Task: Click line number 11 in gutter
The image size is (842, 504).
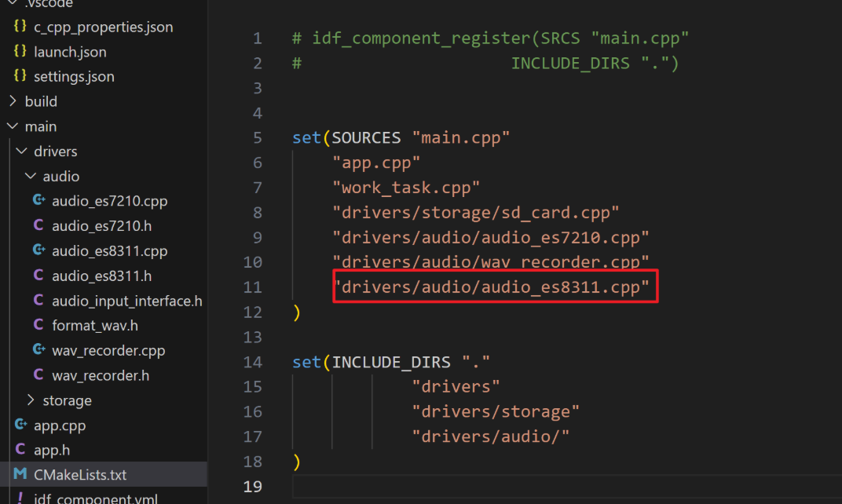Action: point(252,287)
